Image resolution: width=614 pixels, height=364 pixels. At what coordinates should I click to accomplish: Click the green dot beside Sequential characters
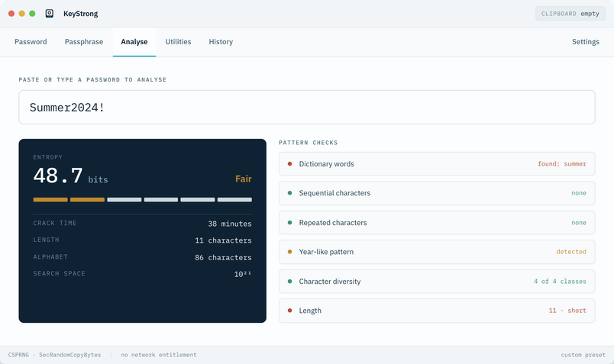[289, 193]
